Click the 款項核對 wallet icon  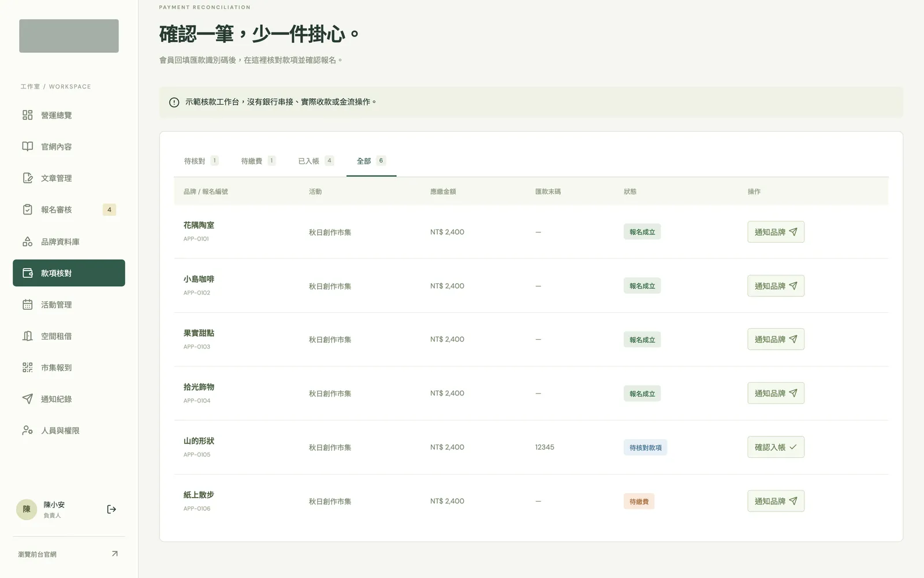pyautogui.click(x=27, y=273)
